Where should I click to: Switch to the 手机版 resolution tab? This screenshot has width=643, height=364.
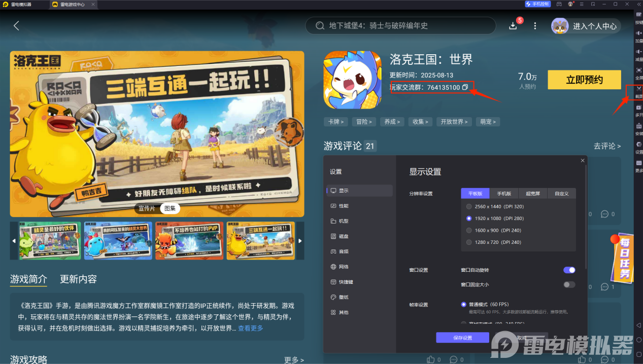[x=504, y=194]
